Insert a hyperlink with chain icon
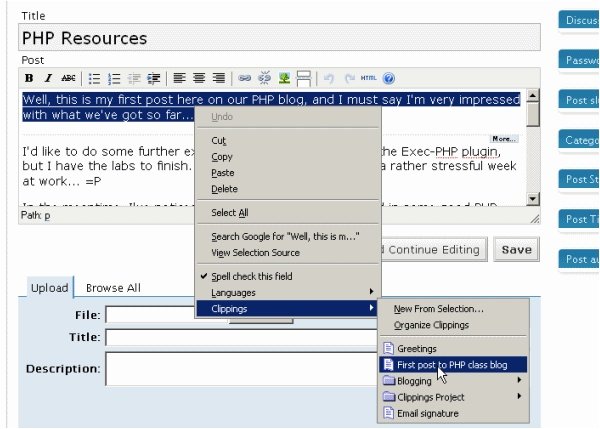Image resolution: width=600 pixels, height=429 pixels. pos(245,78)
